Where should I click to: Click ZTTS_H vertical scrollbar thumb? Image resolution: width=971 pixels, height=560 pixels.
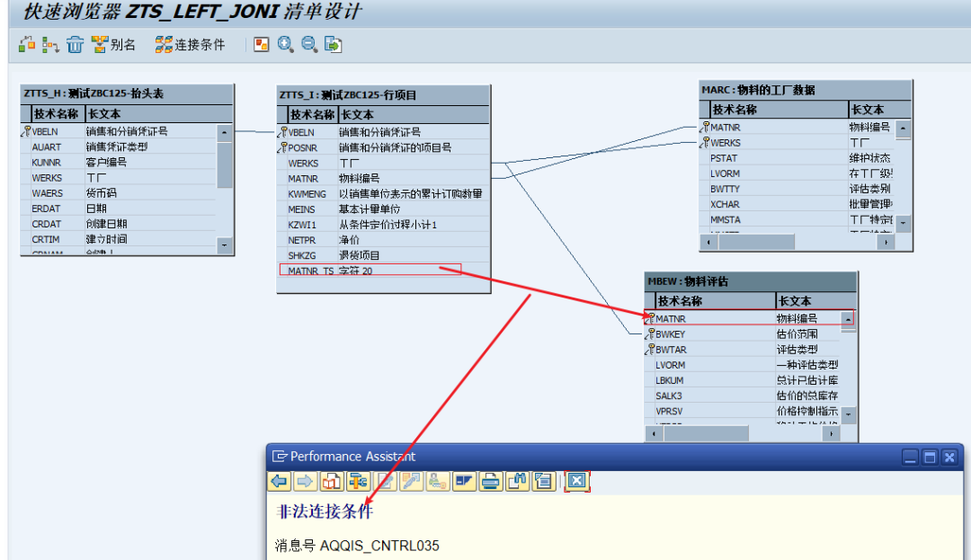click(x=224, y=165)
